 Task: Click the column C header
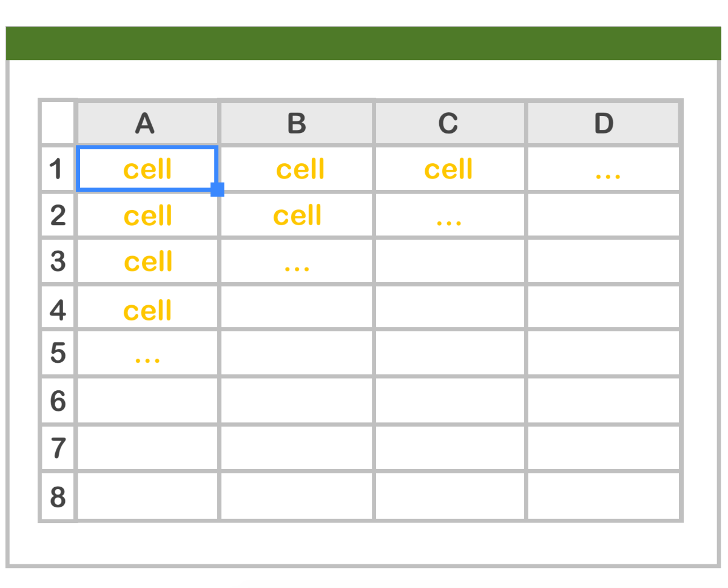(x=449, y=123)
